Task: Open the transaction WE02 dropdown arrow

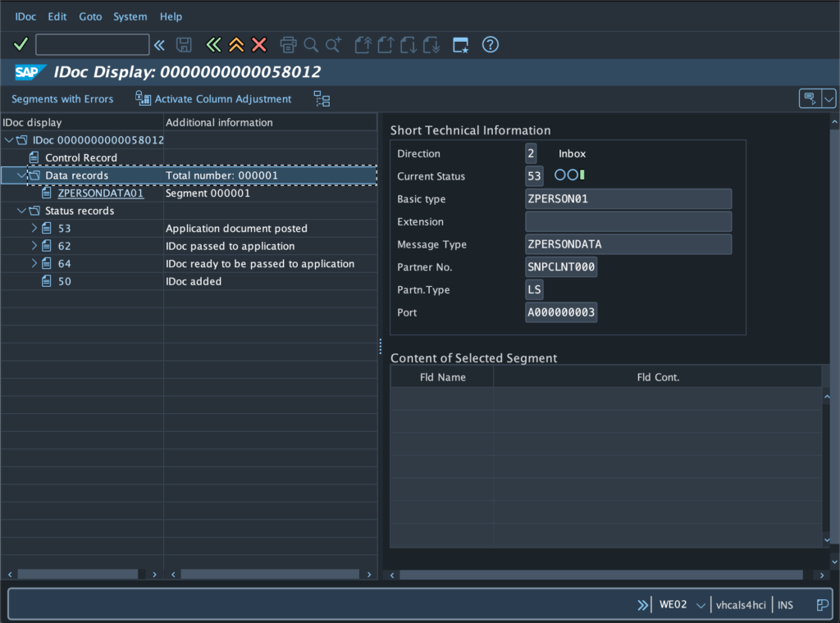Action: point(701,605)
